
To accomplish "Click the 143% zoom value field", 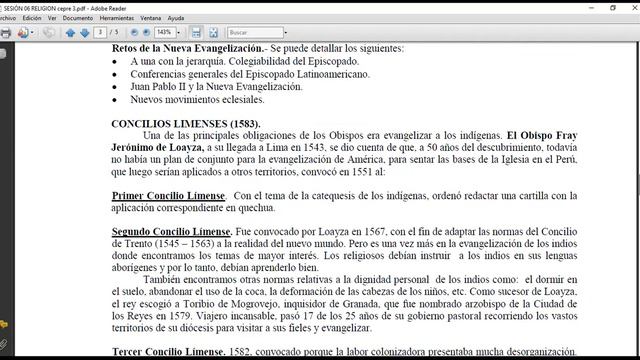I will pyautogui.click(x=165, y=33).
